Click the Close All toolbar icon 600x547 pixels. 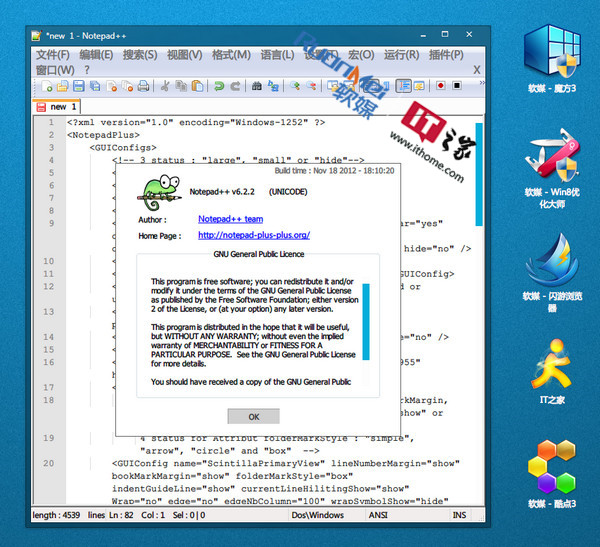tap(127, 86)
